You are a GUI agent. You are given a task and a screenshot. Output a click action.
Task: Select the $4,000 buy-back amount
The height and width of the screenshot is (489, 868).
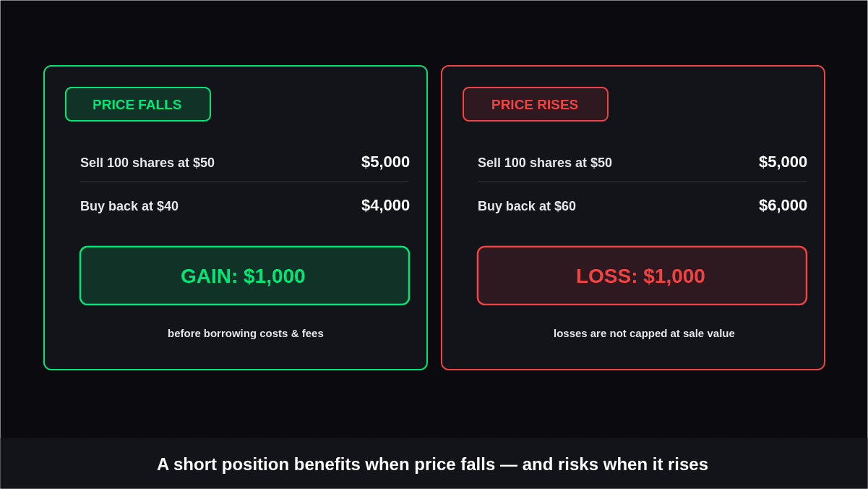[385, 205]
